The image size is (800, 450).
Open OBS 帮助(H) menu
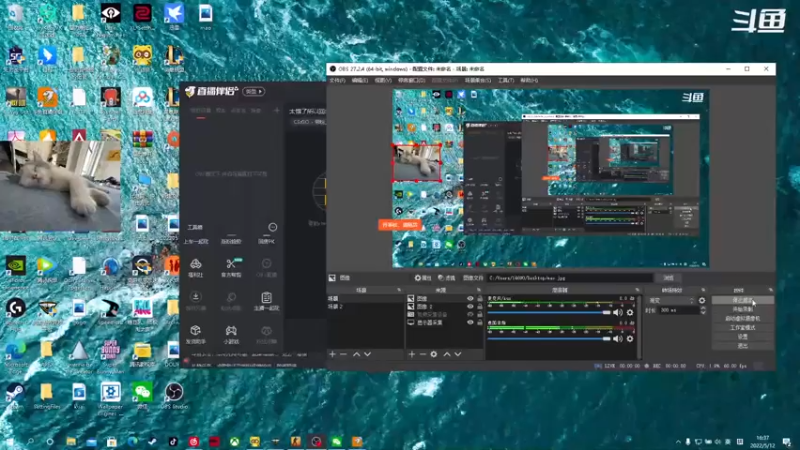click(529, 81)
